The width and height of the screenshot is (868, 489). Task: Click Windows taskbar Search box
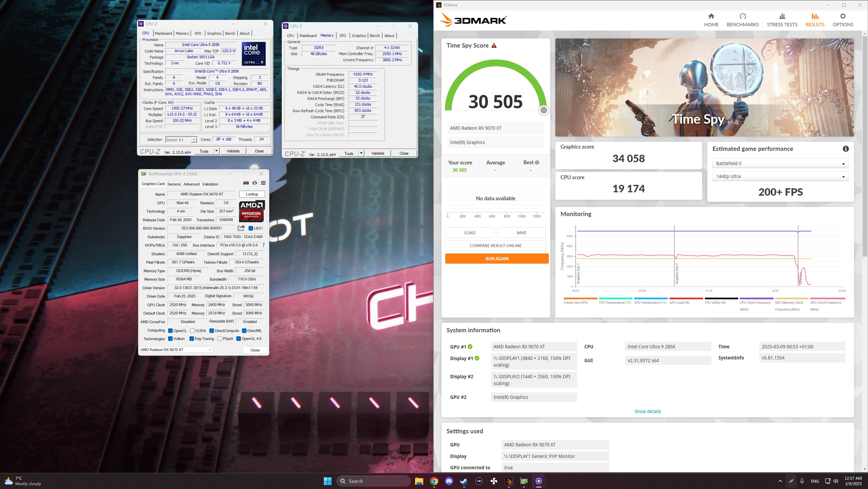pyautogui.click(x=373, y=481)
